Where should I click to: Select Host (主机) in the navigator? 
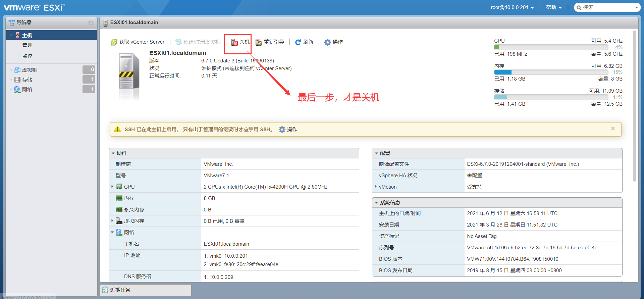(52, 35)
